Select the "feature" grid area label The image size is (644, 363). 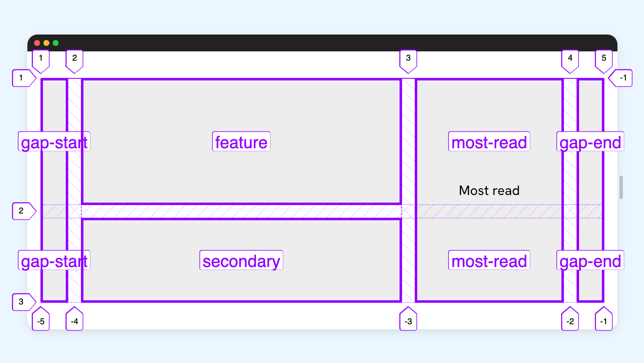click(241, 142)
